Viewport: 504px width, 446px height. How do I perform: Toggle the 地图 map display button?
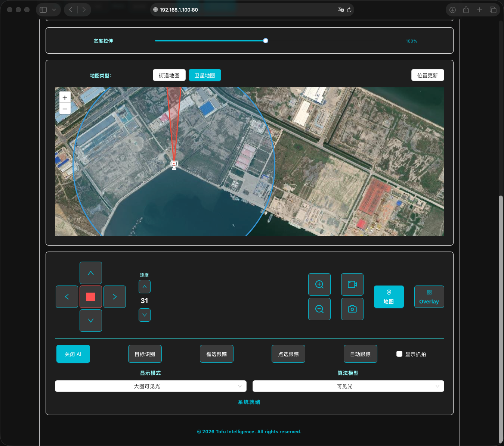[x=389, y=297]
